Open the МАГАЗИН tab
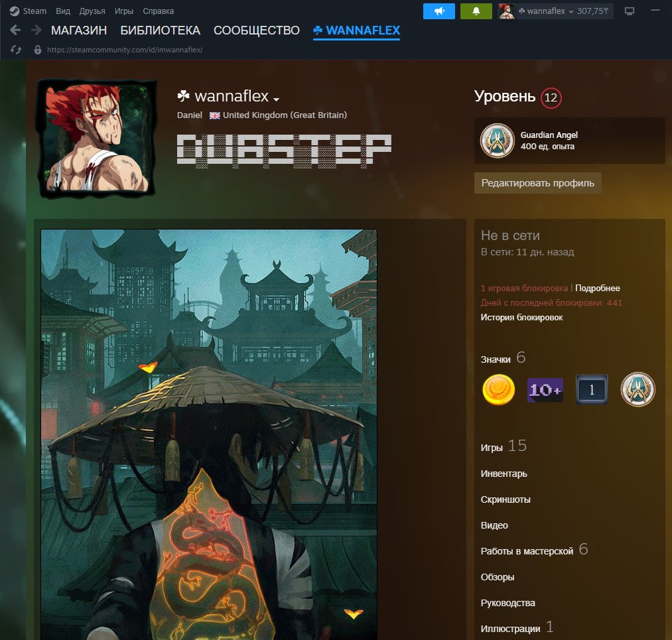The width and height of the screenshot is (672, 640). click(79, 31)
